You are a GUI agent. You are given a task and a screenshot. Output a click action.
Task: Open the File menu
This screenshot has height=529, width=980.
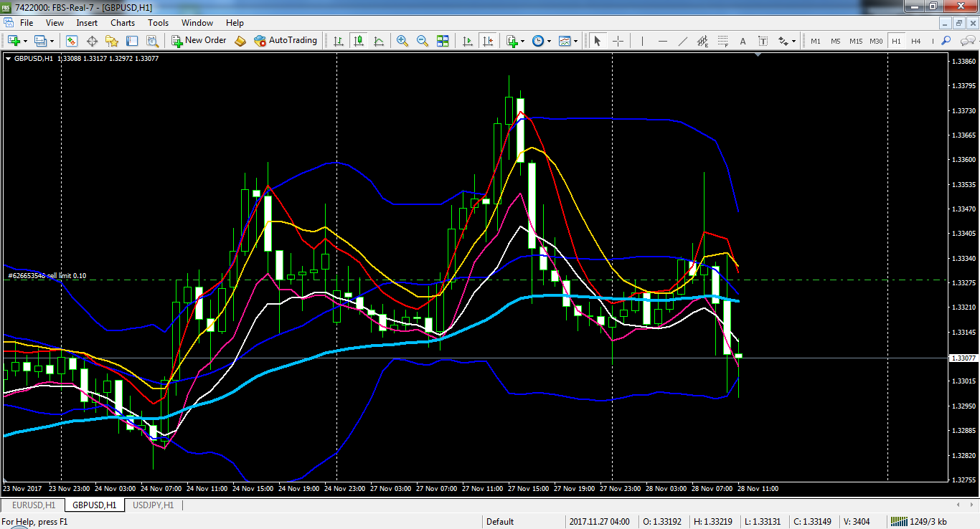pos(27,23)
